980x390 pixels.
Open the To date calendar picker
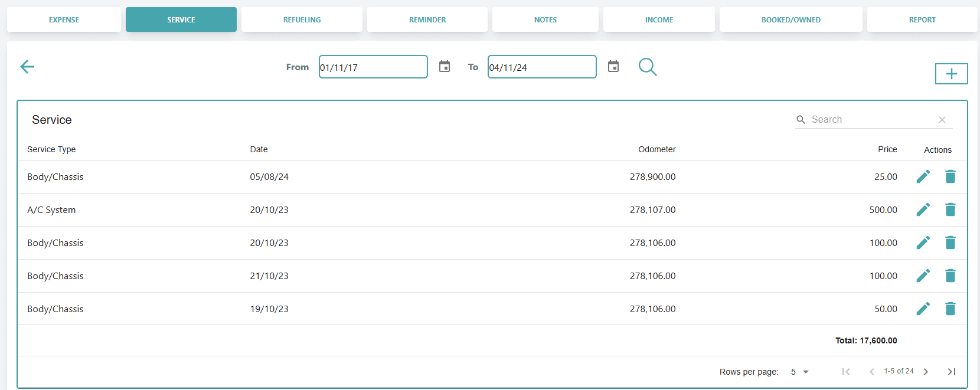tap(613, 67)
